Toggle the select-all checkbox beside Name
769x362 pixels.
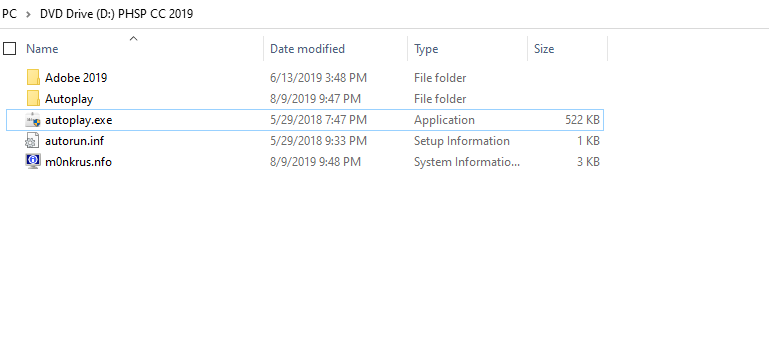pos(9,49)
